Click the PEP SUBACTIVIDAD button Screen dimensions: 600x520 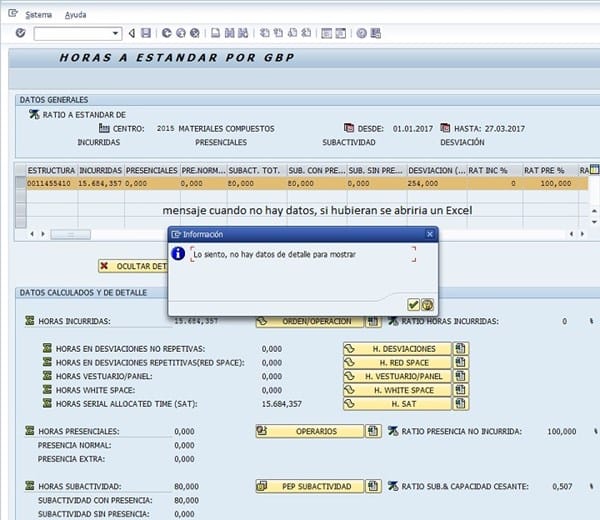click(x=309, y=486)
